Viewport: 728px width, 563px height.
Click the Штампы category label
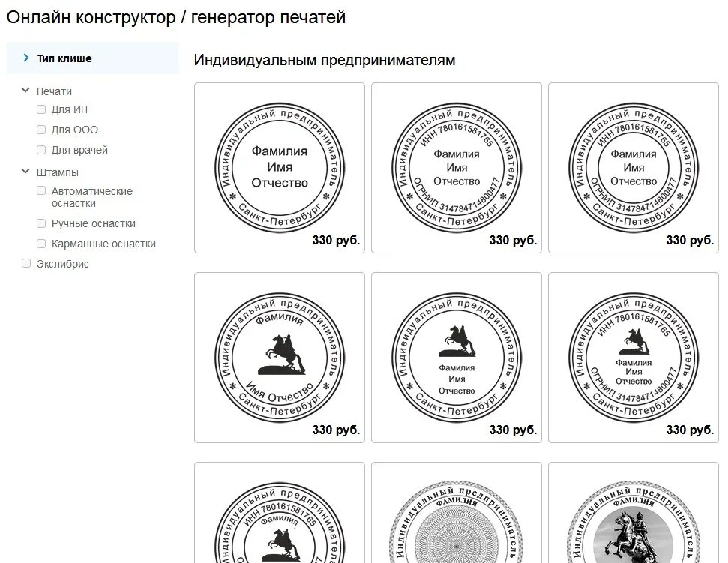58,172
